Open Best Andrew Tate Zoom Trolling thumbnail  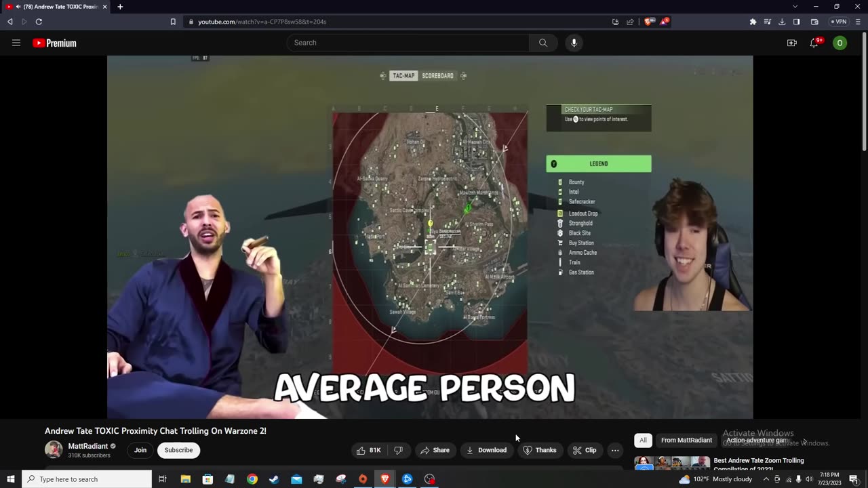pyautogui.click(x=672, y=464)
